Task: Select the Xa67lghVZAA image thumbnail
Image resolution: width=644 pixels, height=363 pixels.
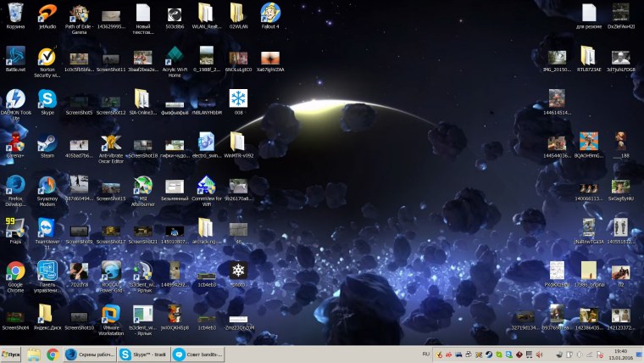Action: (x=270, y=61)
